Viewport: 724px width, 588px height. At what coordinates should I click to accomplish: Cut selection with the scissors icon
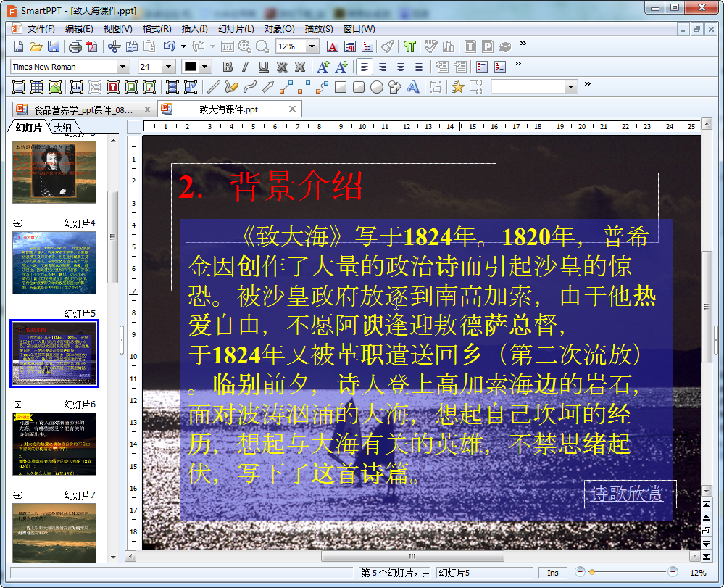[114, 46]
